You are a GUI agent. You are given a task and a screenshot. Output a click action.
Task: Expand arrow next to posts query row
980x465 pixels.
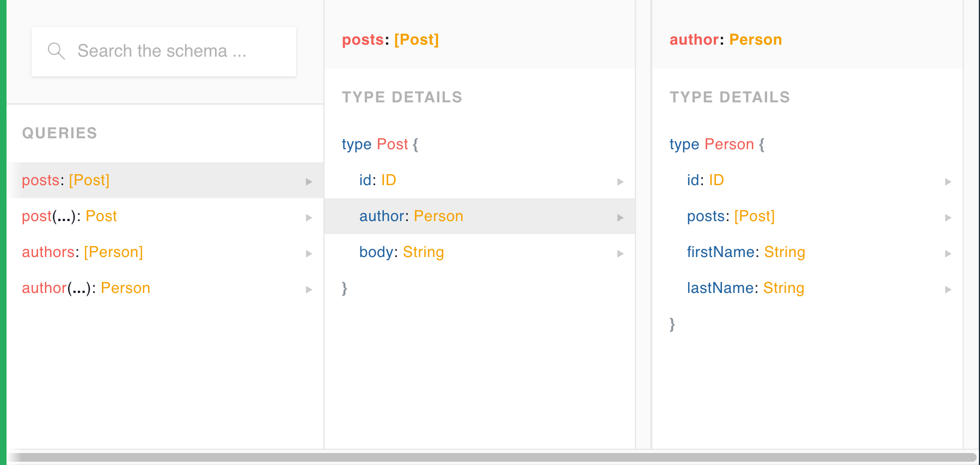309,181
